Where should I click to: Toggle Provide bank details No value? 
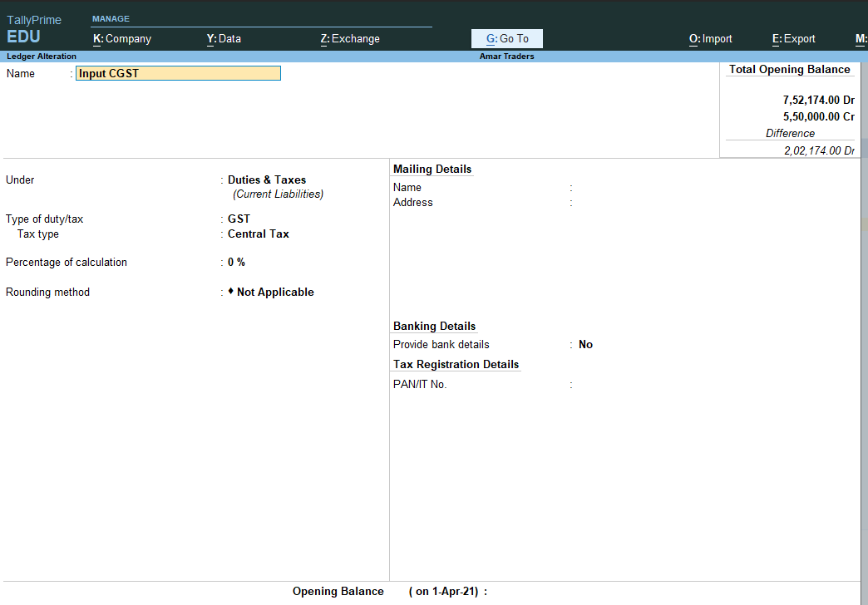585,345
